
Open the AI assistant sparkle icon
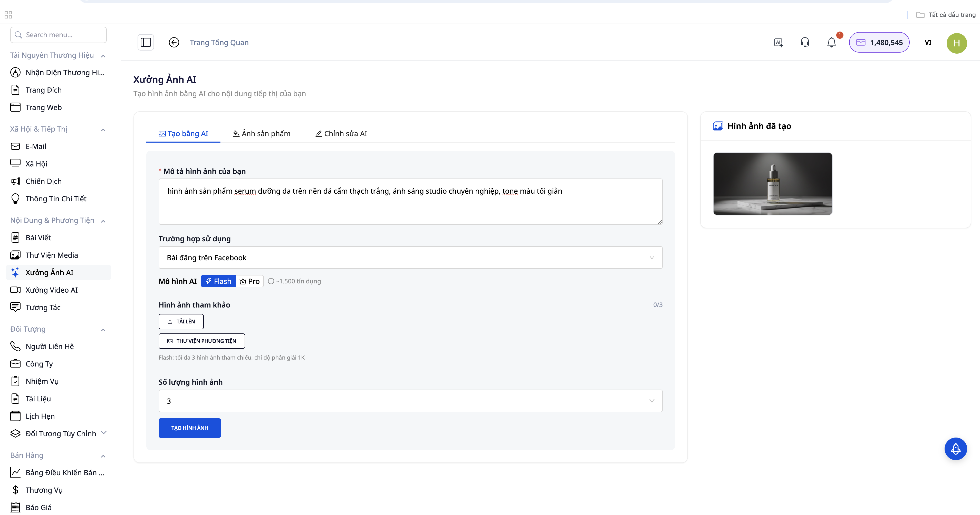pyautogui.click(x=778, y=42)
